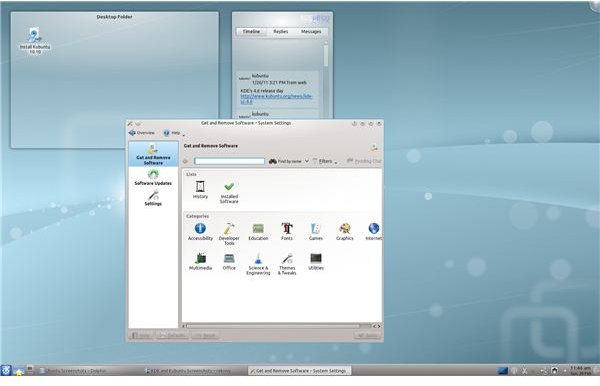Show the Installed Software list
The height and width of the screenshot is (386, 600).
[229, 192]
